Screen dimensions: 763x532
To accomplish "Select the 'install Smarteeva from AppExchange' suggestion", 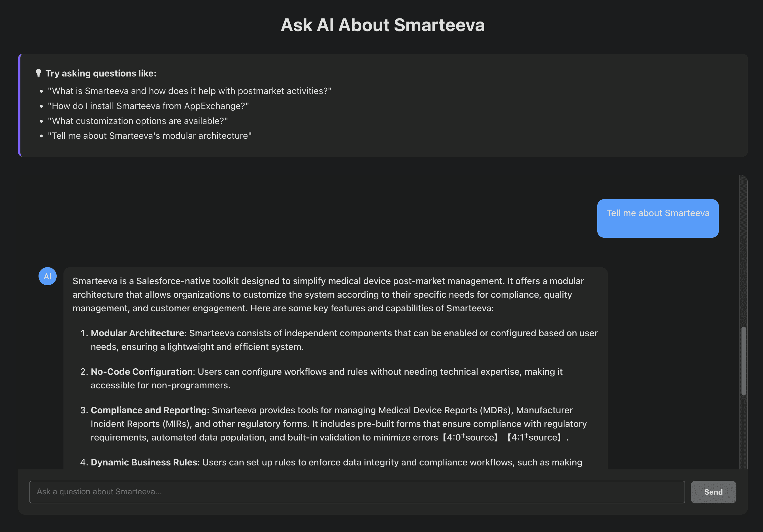I will tap(148, 106).
